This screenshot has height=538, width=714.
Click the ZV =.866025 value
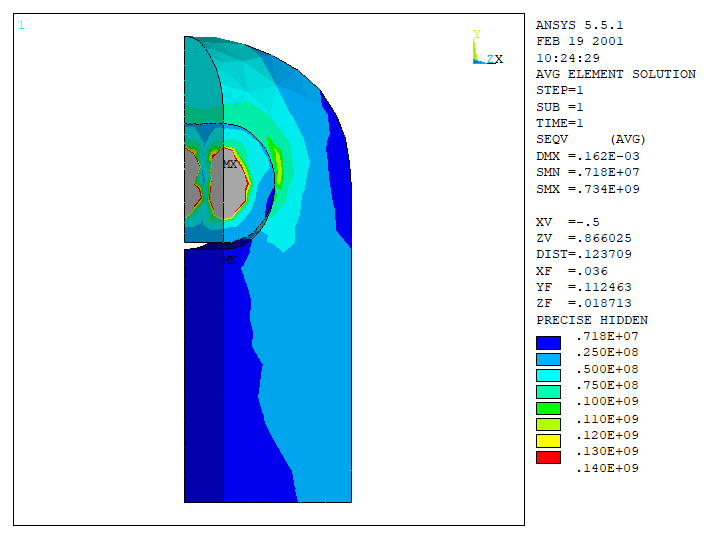click(584, 238)
